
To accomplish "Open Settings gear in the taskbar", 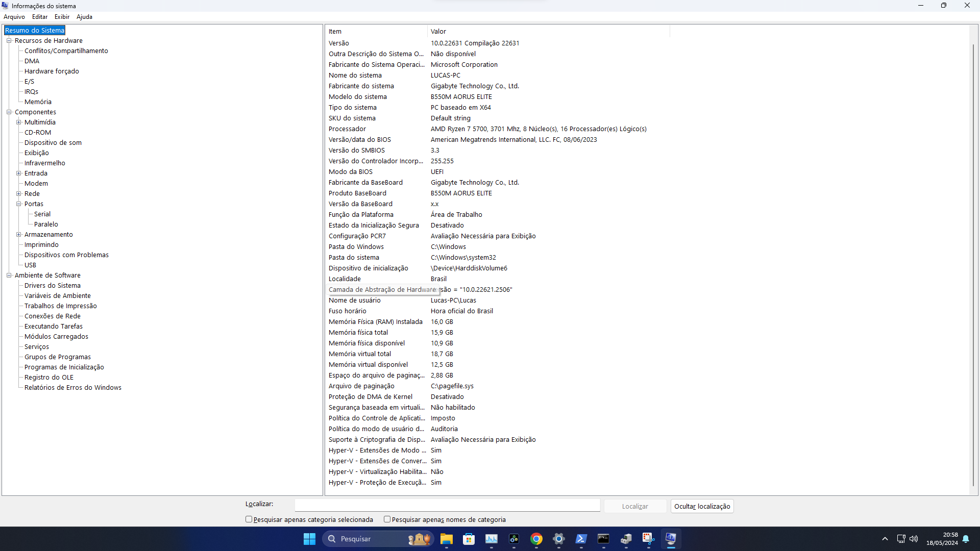I will 559,539.
